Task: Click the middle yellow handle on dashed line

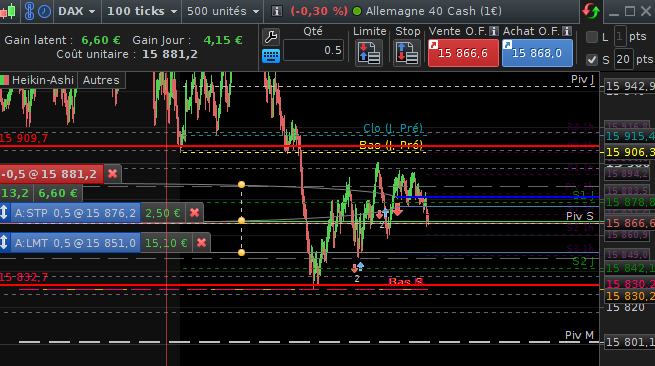Action: click(241, 220)
